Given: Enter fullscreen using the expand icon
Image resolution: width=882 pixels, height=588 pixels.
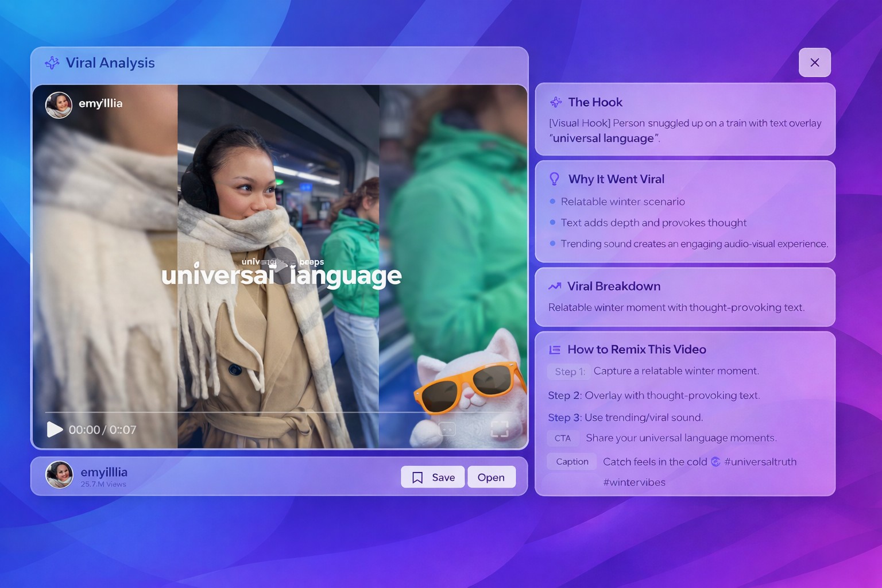Looking at the screenshot, I should click(x=500, y=428).
